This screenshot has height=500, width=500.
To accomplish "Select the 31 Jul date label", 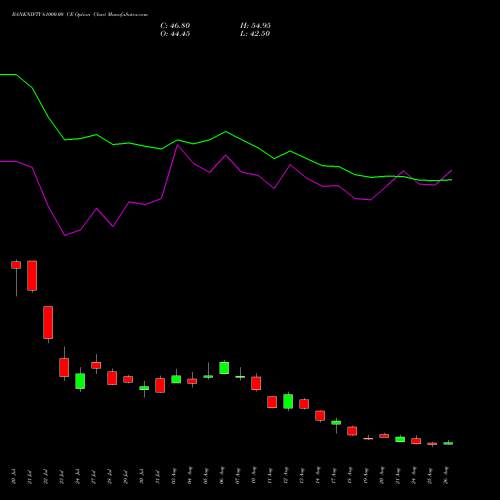I will click(158, 476).
